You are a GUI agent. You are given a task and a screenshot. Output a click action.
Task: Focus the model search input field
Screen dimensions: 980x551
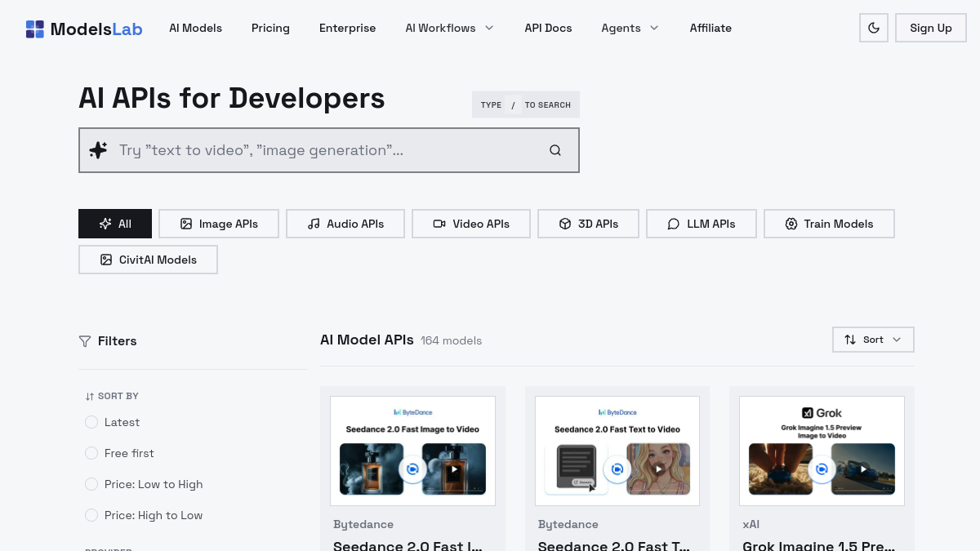pyautogui.click(x=329, y=150)
